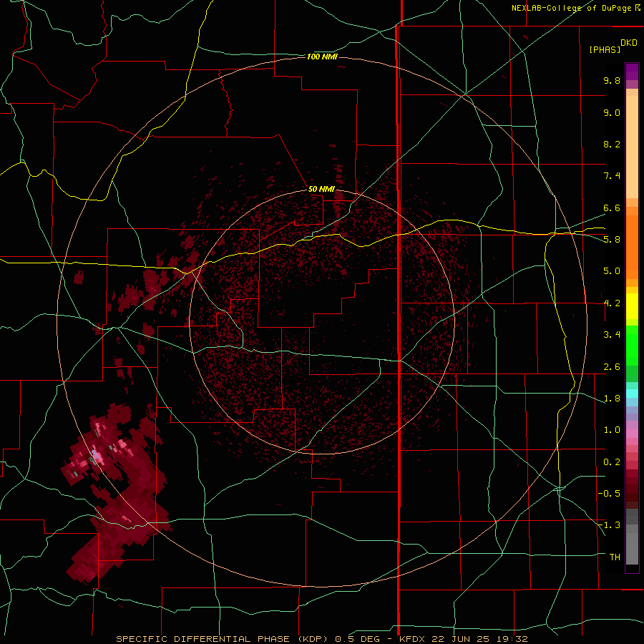This screenshot has width=644, height=644.
Task: Click the 1.0 legend value
Action: click(x=612, y=430)
